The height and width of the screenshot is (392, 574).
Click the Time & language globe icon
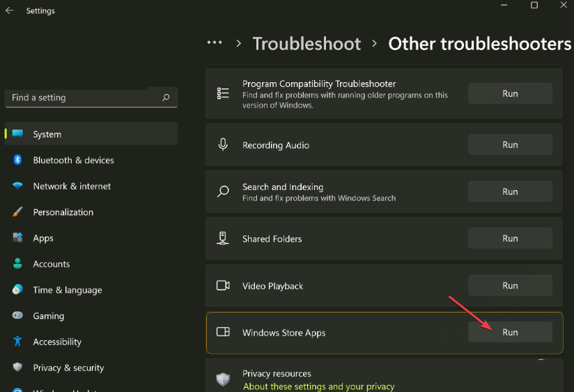(17, 290)
